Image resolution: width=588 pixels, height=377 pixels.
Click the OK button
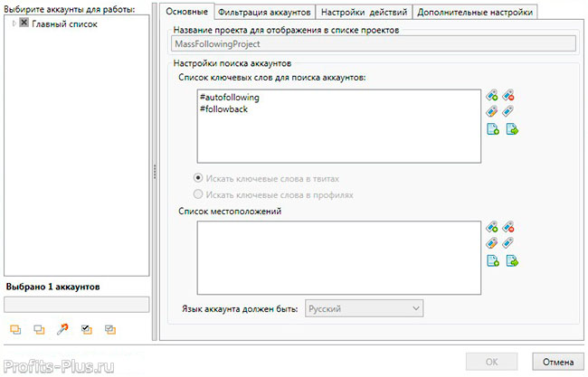tap(491, 362)
